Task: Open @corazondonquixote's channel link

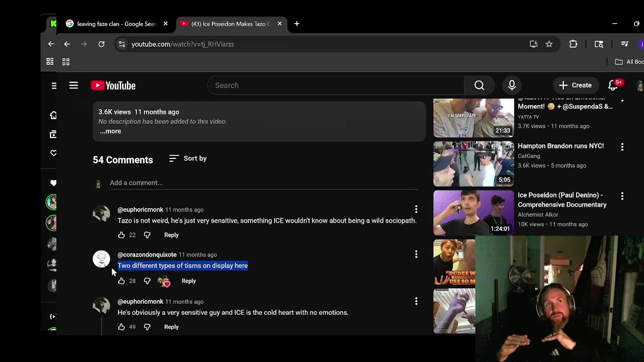Action: 147,255
